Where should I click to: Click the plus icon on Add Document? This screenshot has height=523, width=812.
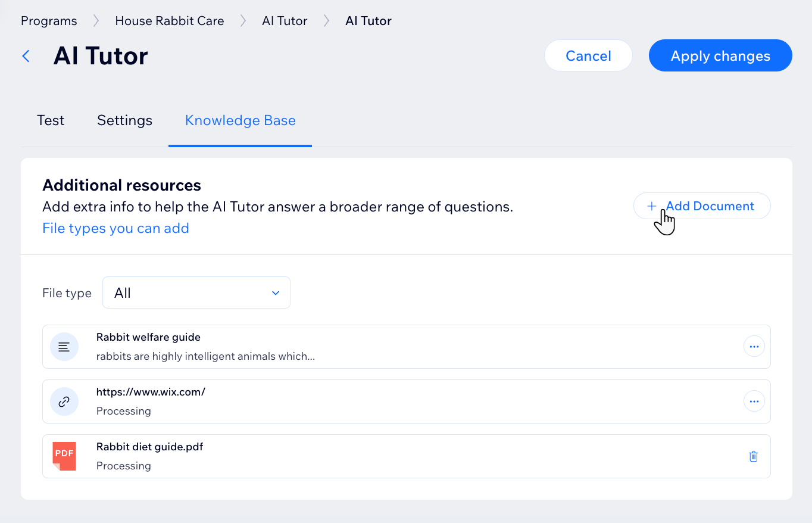coord(652,206)
